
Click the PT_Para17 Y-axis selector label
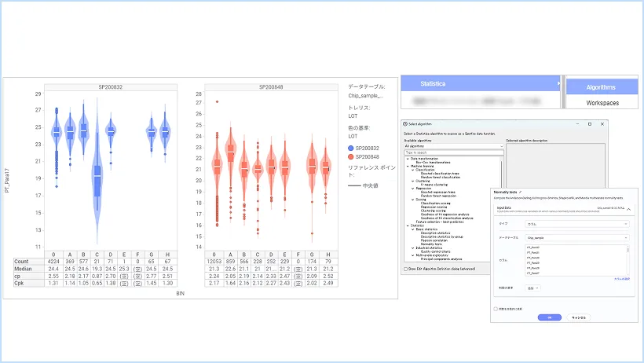click(7, 181)
